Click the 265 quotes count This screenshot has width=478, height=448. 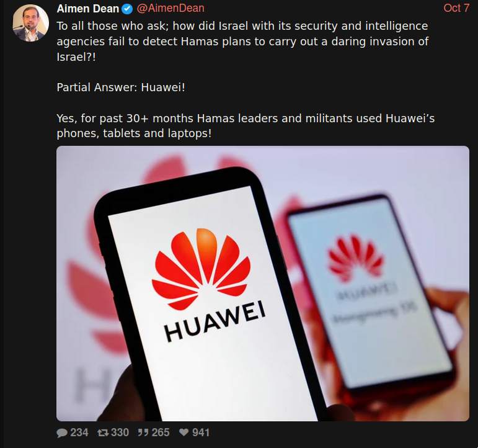pyautogui.click(x=161, y=432)
